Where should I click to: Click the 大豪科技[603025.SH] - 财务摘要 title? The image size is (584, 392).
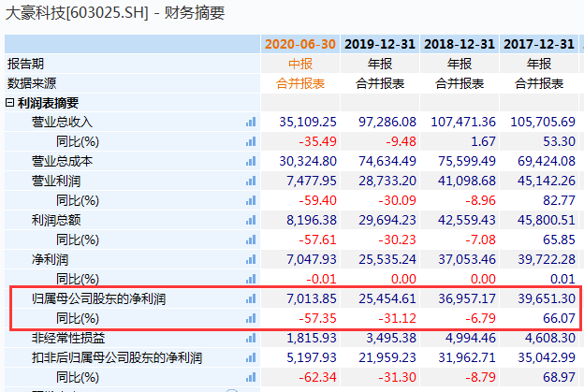(x=115, y=13)
